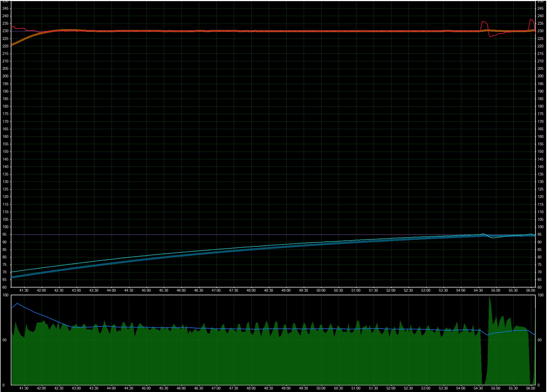This screenshot has width=547, height=392.
Task: Click the 230 label on the left temperature axis
Action: pos(5,31)
